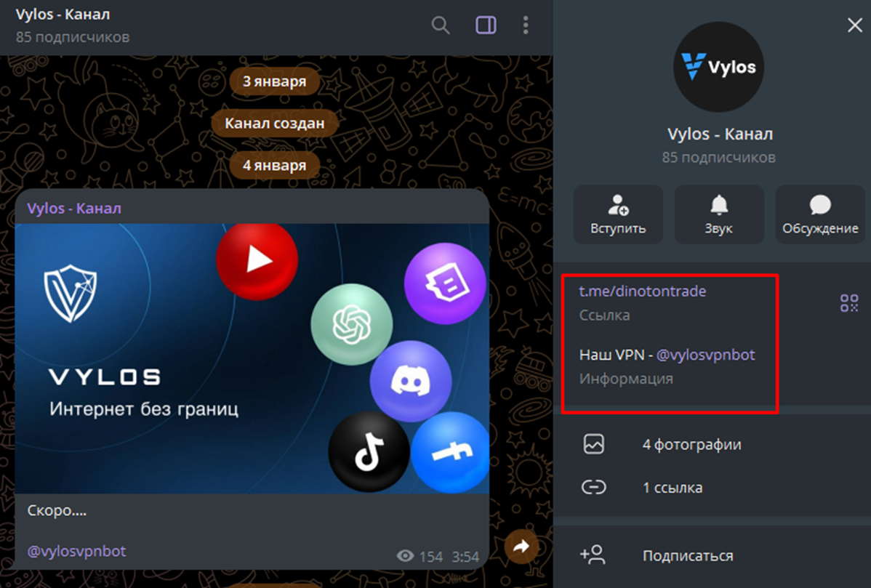
Task: Click the shared links chain icon
Action: coord(594,488)
